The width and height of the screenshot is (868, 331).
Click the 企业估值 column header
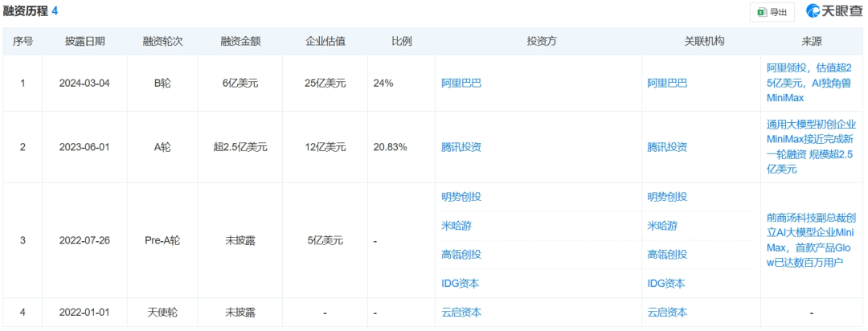[x=325, y=41]
